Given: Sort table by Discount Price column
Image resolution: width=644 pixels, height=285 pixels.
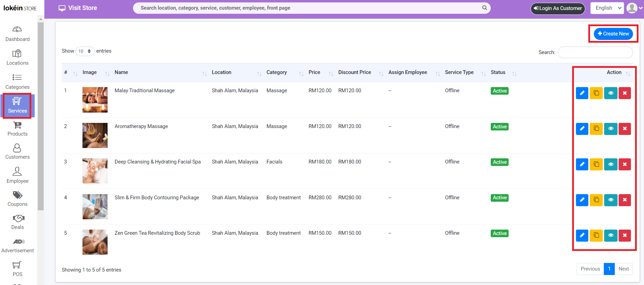Looking at the screenshot, I should (360, 72).
